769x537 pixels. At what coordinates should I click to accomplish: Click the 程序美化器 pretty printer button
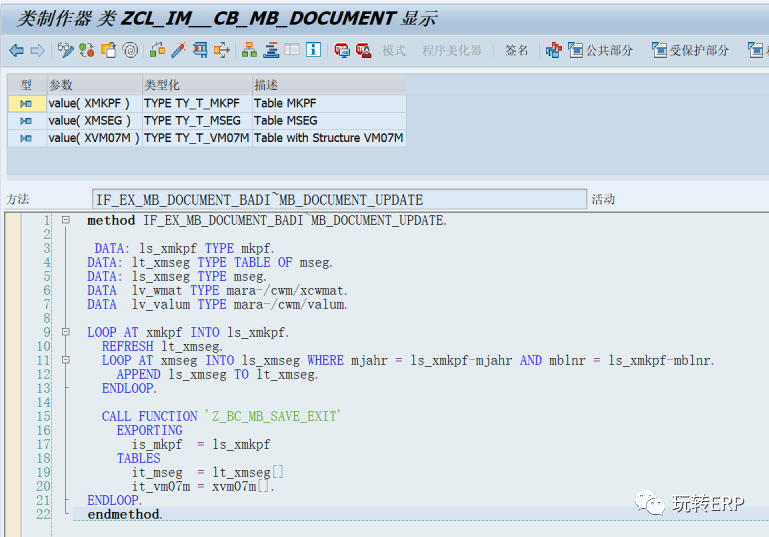[x=452, y=50]
